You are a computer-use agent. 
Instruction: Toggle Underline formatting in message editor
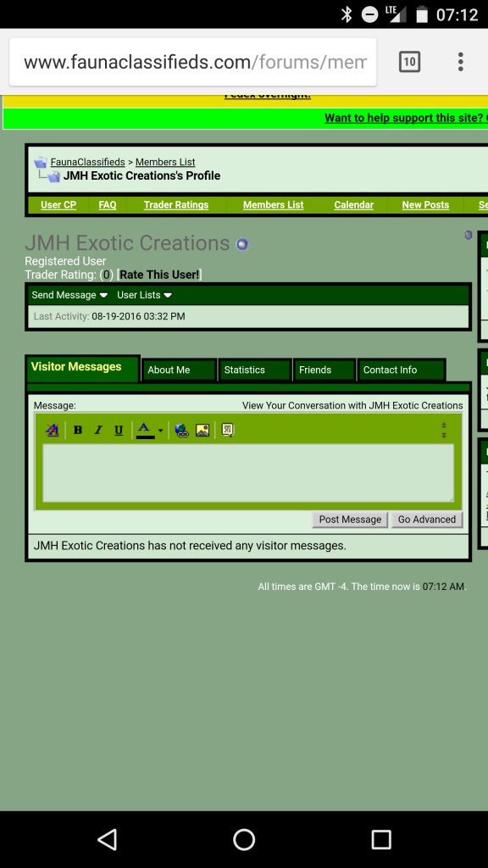click(119, 430)
